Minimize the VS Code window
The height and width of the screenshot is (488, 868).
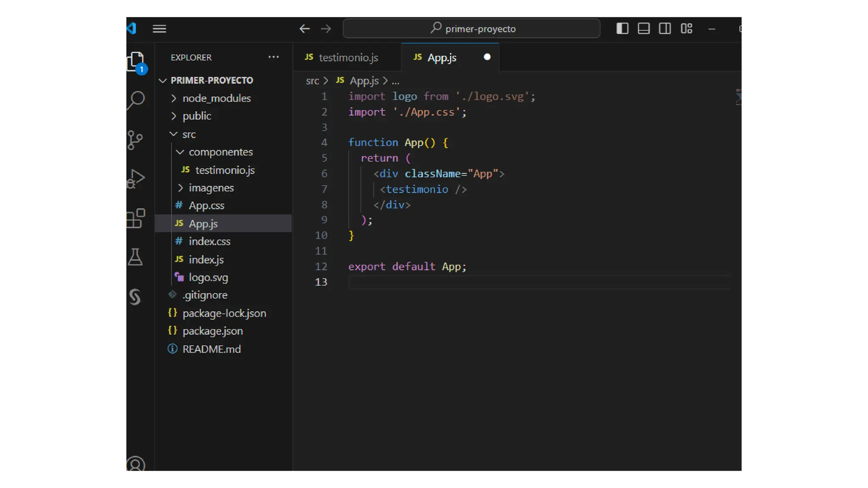(712, 29)
